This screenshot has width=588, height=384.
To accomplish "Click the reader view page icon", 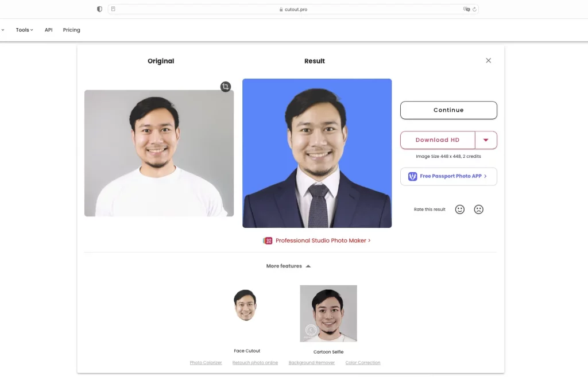I will coord(113,9).
